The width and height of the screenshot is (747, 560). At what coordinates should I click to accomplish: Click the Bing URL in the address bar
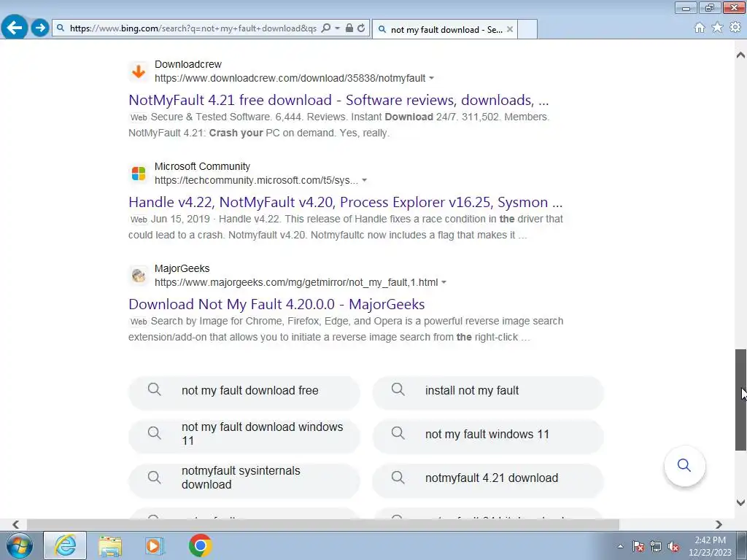193,28
